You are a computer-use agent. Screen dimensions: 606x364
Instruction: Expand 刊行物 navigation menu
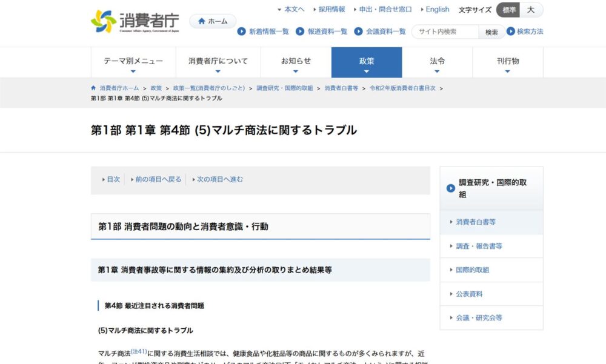point(508,62)
